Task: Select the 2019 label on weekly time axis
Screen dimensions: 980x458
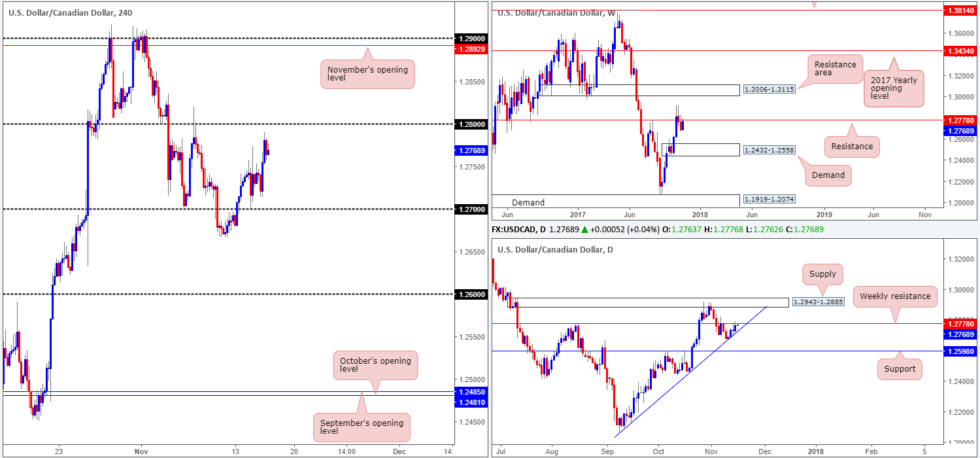Action: click(x=824, y=214)
